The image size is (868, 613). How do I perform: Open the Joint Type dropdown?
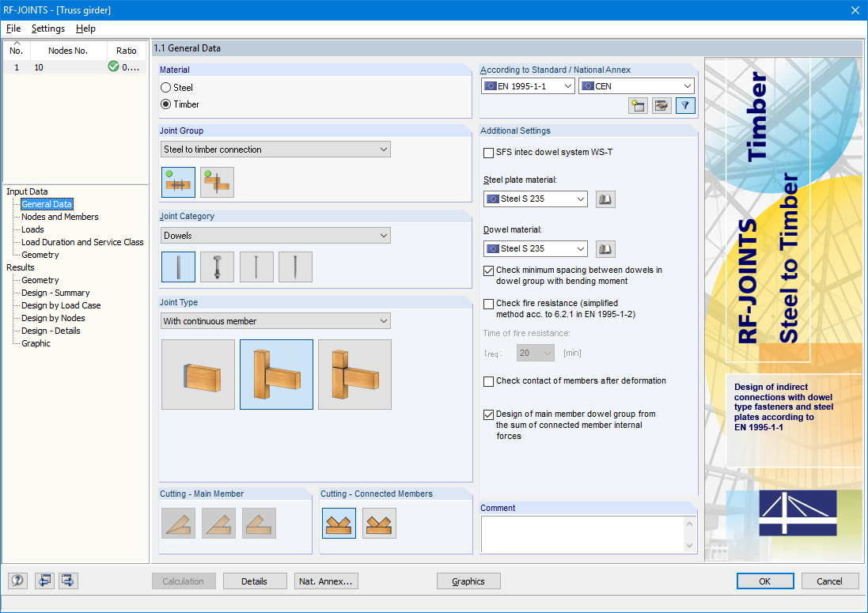[x=275, y=321]
